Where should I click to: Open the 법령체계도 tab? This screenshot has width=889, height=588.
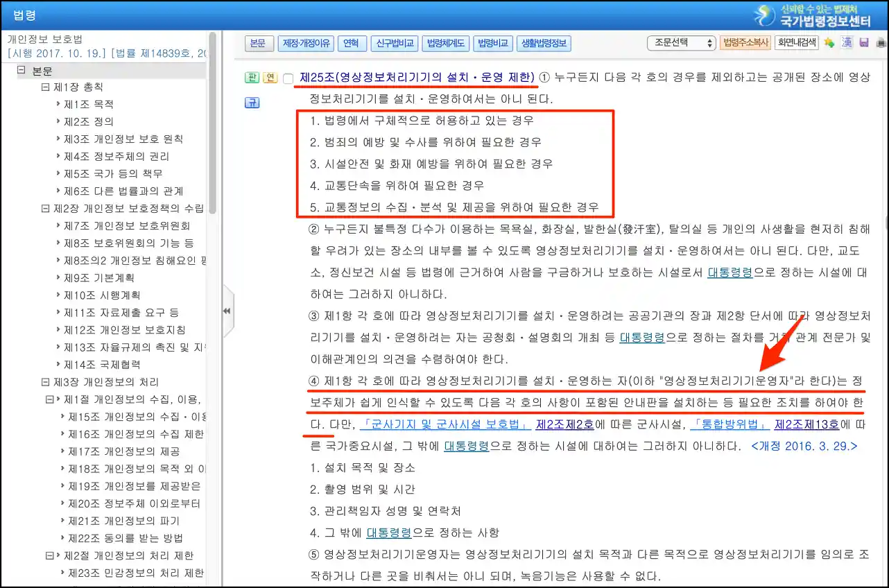pyautogui.click(x=445, y=43)
